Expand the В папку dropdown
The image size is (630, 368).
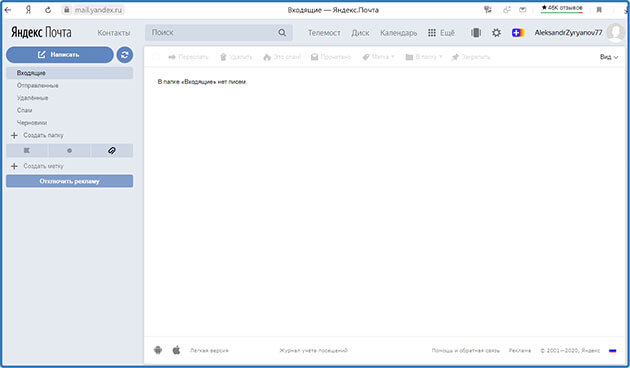coord(424,57)
